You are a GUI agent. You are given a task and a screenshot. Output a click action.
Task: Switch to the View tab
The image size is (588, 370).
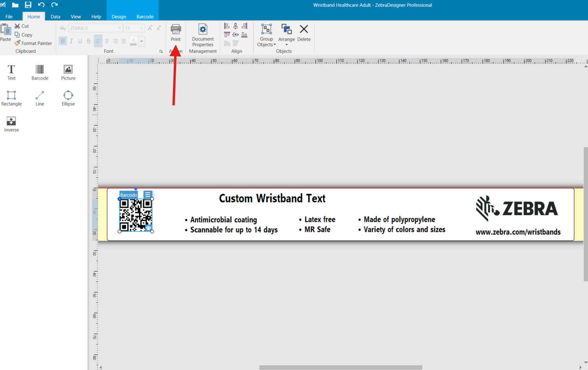[x=76, y=16]
